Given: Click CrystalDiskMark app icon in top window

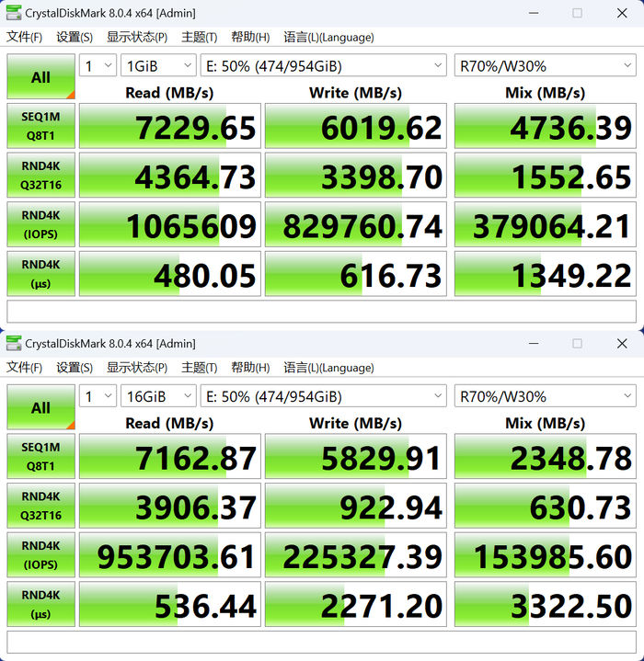Looking at the screenshot, I should [x=14, y=13].
